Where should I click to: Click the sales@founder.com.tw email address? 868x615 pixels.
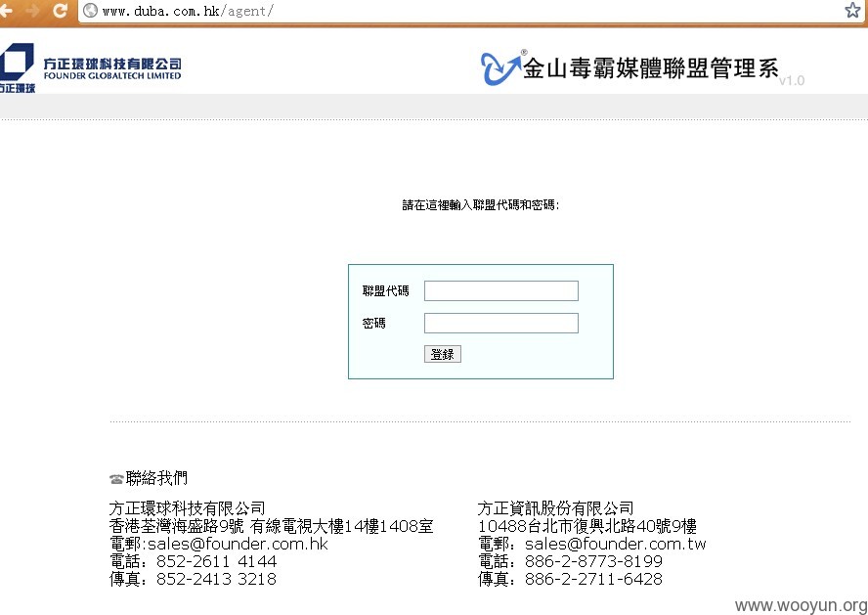(616, 544)
